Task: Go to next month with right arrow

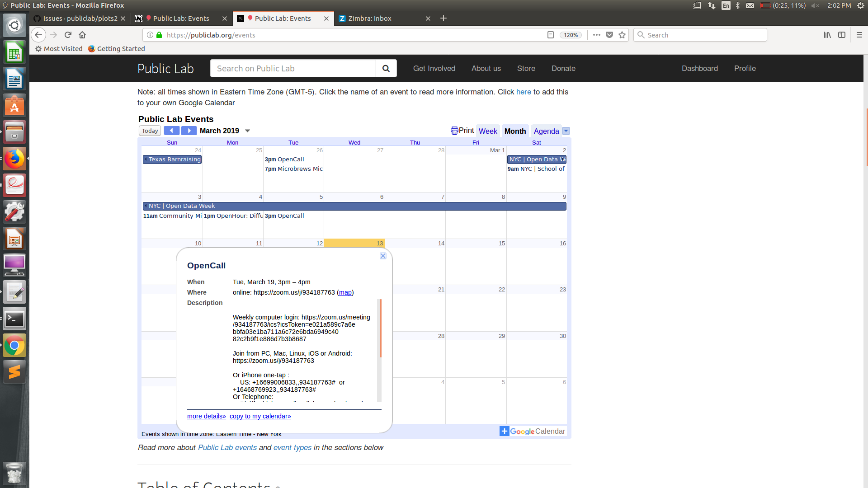Action: pyautogui.click(x=189, y=131)
